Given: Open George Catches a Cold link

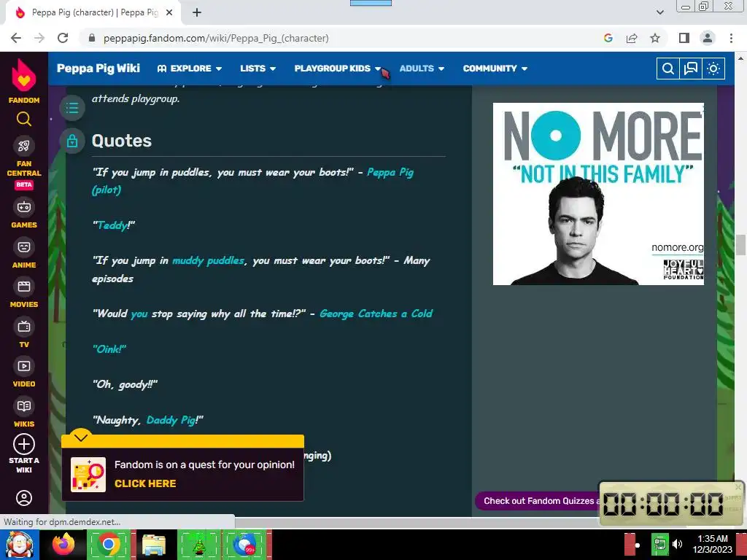Looking at the screenshot, I should pos(376,314).
